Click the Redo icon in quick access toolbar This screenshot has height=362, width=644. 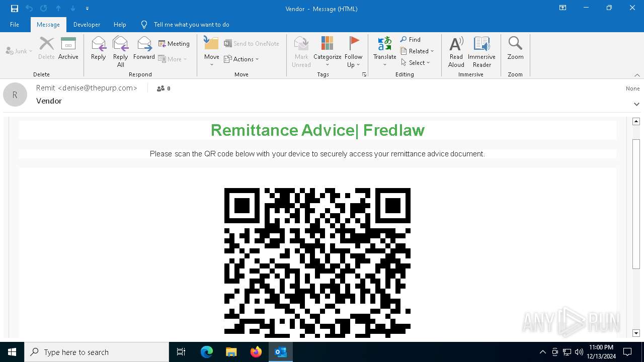click(44, 8)
